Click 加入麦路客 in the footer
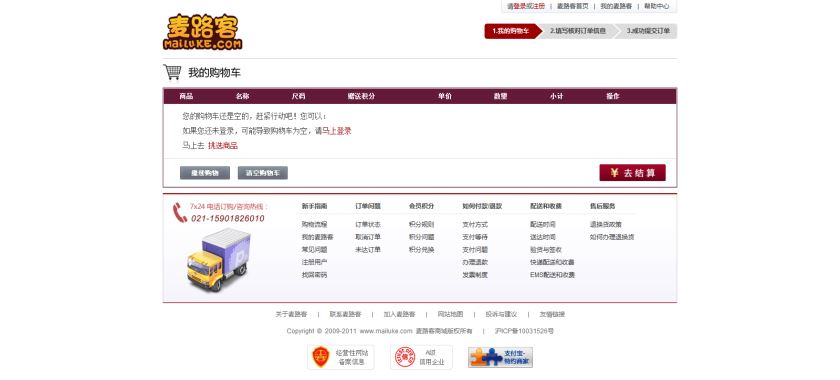 400,315
